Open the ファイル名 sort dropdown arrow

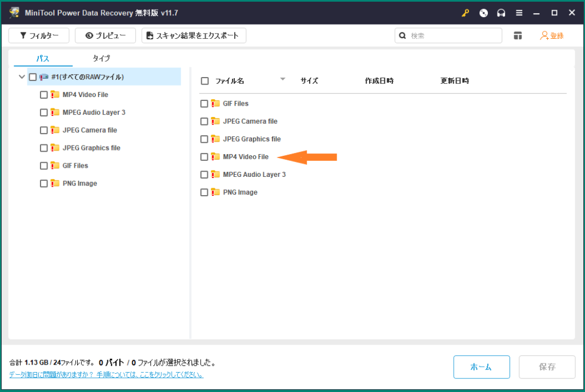[x=283, y=80]
